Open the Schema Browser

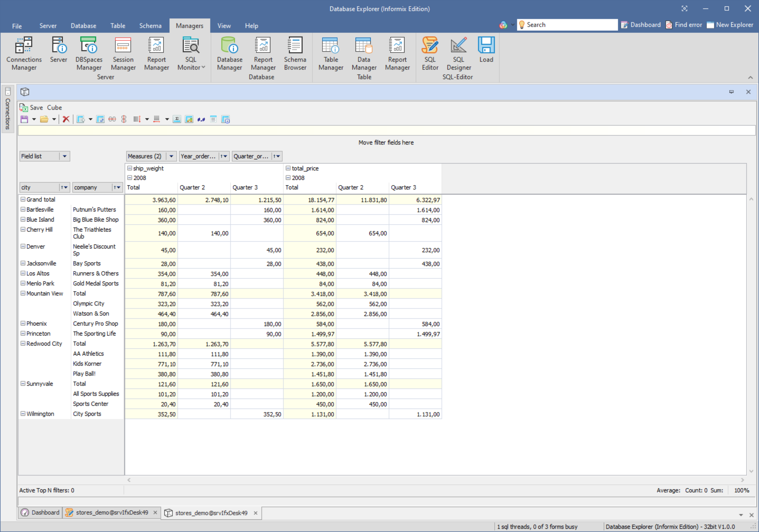[x=295, y=54]
